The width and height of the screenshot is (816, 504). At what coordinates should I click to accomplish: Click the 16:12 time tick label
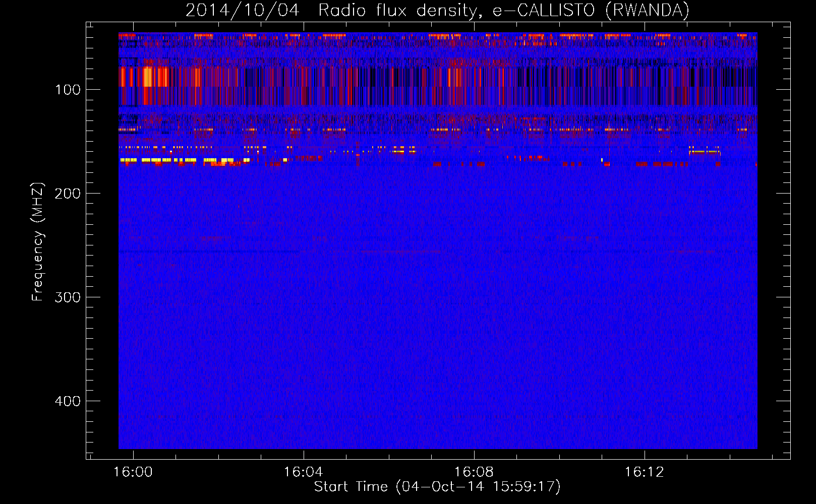tap(645, 472)
